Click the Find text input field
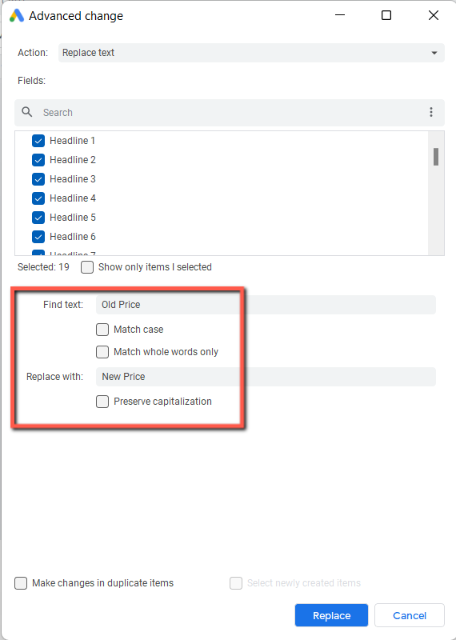Screen dimensions: 456x640 click(266, 305)
